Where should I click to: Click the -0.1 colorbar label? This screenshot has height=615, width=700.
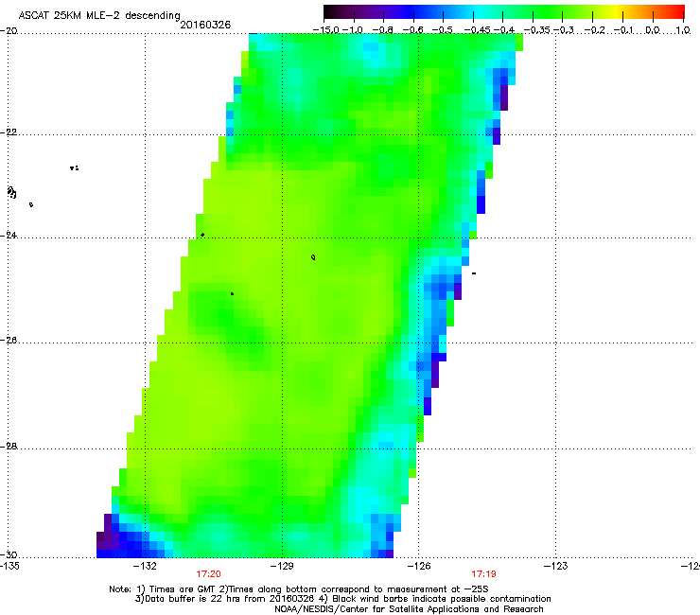tap(623, 30)
